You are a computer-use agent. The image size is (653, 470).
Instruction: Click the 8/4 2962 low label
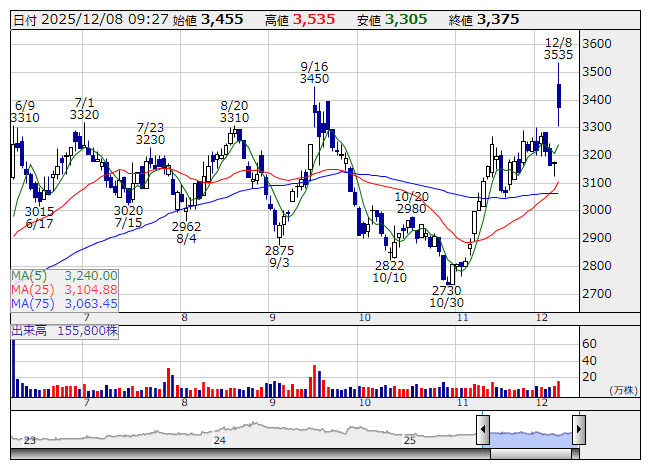click(186, 232)
